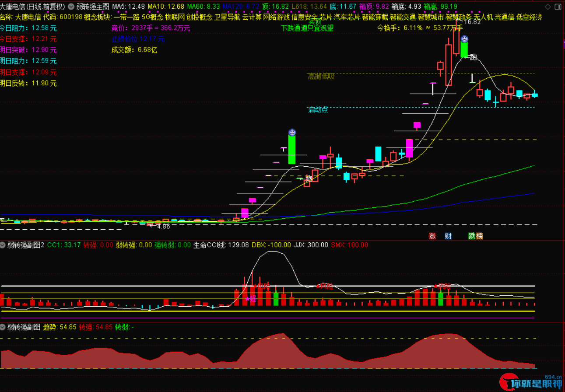
Task: Click the 榜 event marker icon
Action: tap(480, 236)
